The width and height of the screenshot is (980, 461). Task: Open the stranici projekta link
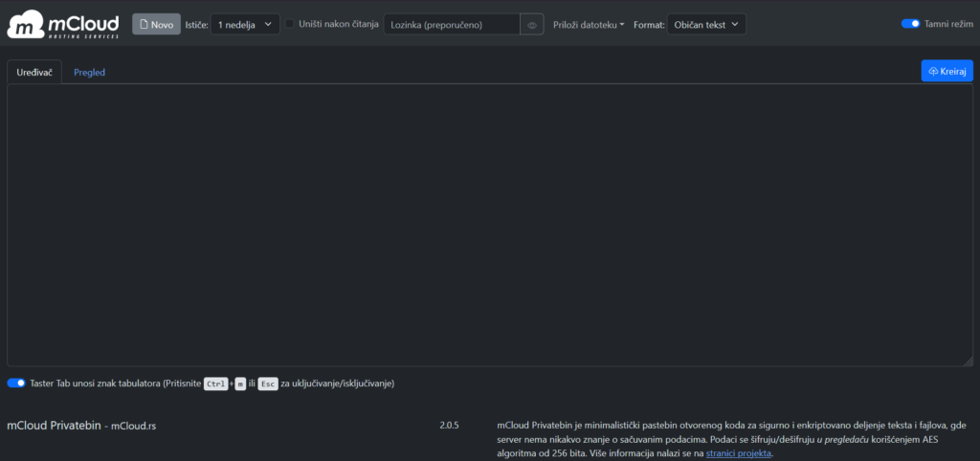[739, 453]
